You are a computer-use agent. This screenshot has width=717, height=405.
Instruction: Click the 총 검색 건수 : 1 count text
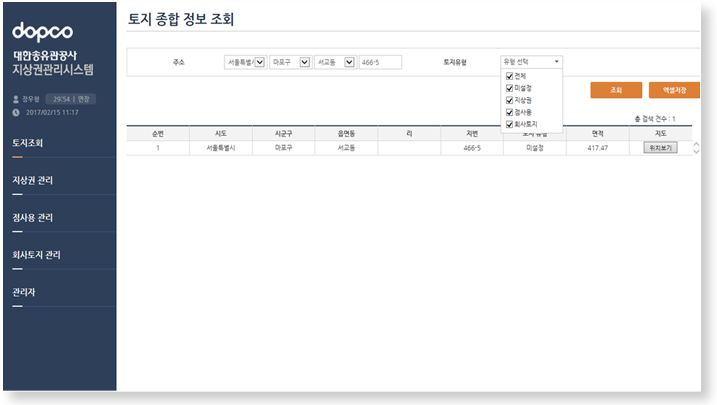(655, 119)
